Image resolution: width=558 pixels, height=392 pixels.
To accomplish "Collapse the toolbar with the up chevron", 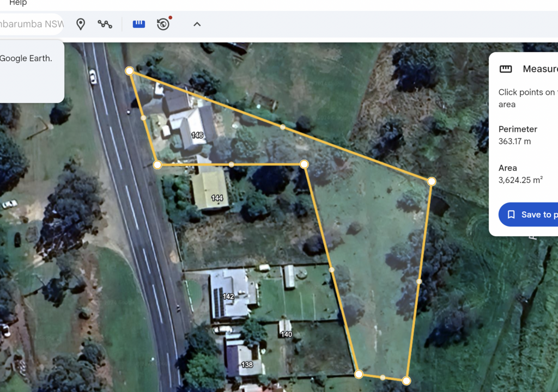I will coord(197,24).
